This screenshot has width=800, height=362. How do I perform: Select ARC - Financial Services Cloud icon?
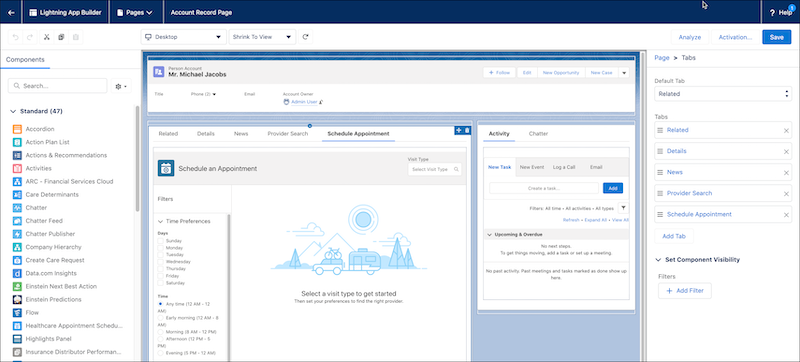click(17, 182)
